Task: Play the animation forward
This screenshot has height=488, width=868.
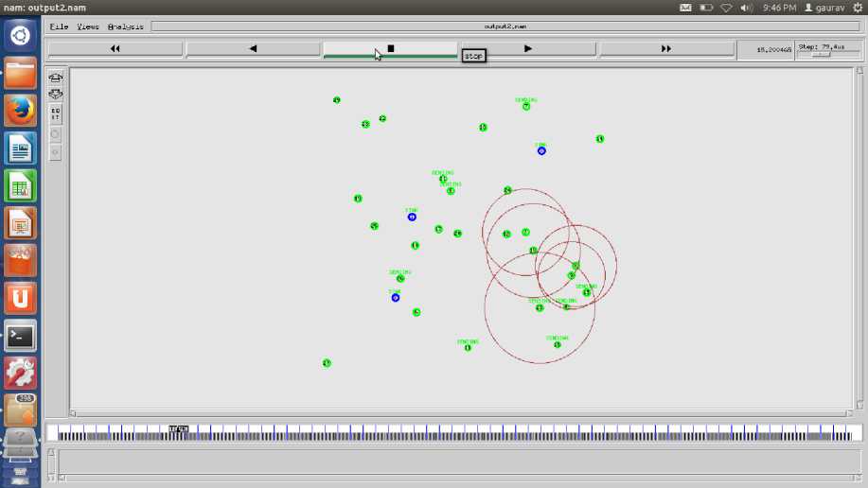Action: (528, 48)
